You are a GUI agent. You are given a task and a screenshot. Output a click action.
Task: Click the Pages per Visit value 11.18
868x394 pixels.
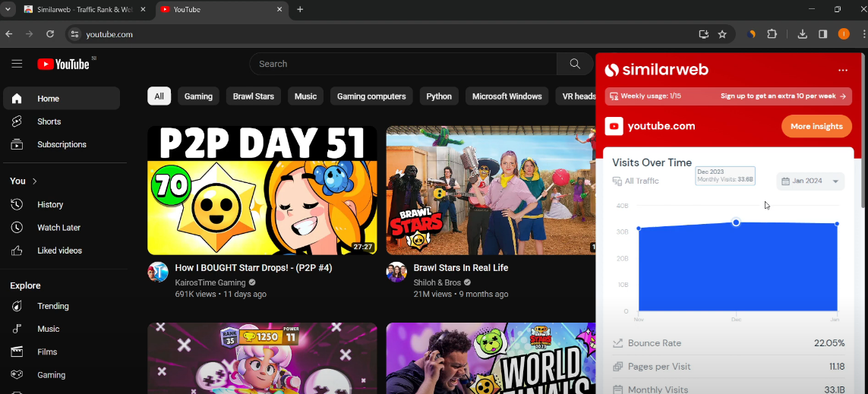[837, 367]
